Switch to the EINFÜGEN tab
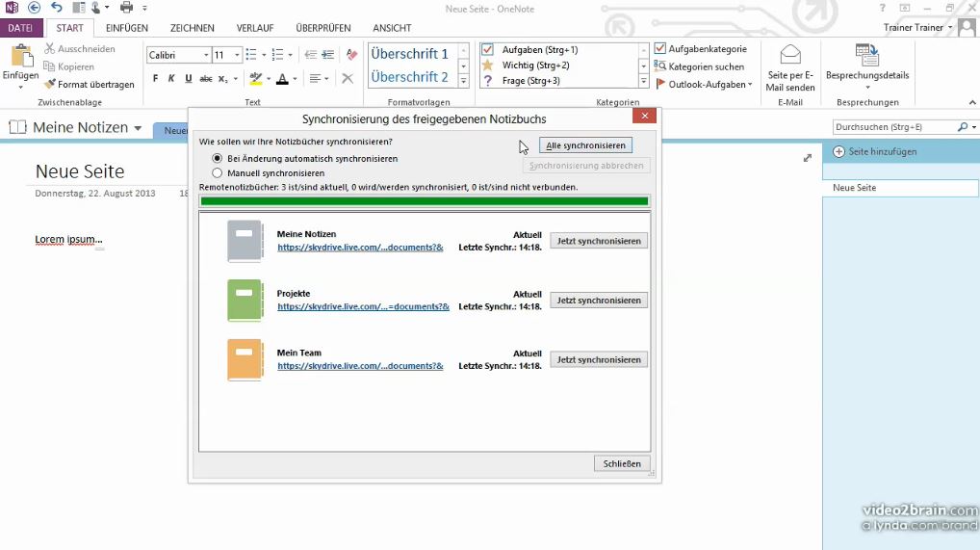Screen dimensions: 980x550 [127, 28]
